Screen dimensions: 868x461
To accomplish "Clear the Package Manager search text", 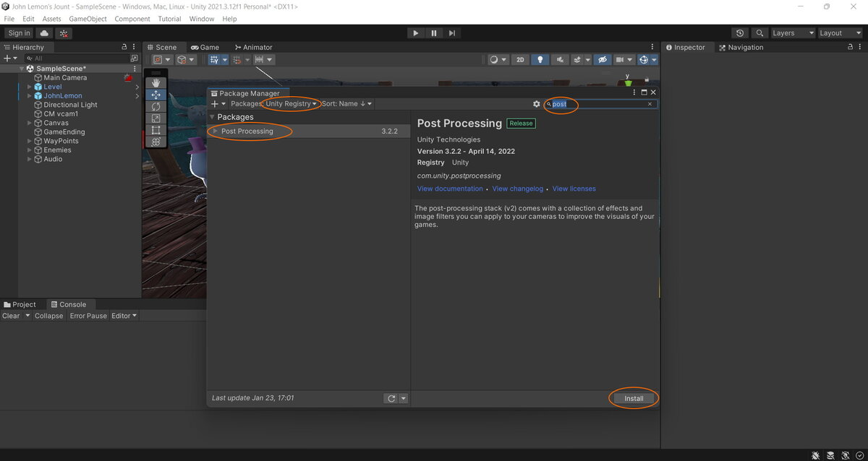I will [x=650, y=104].
